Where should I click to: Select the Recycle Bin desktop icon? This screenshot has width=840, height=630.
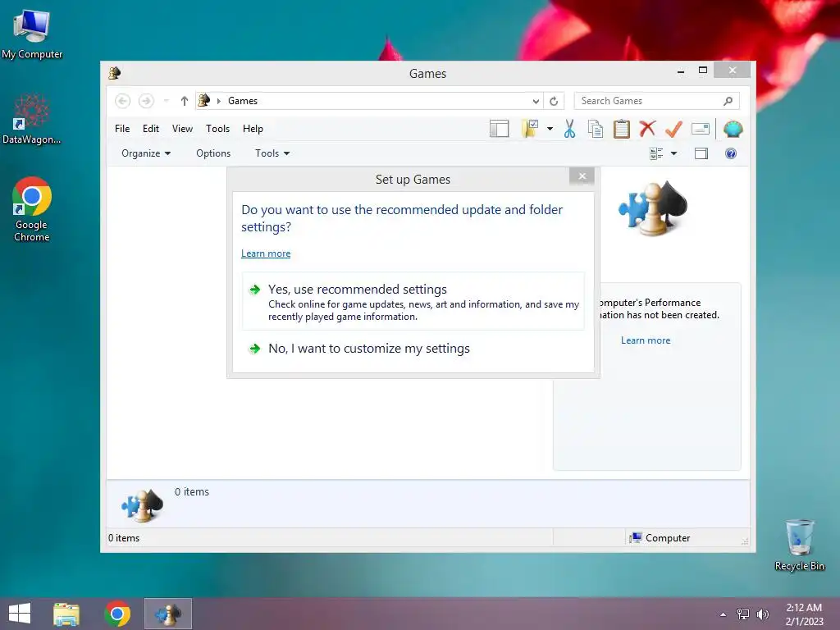[800, 545]
